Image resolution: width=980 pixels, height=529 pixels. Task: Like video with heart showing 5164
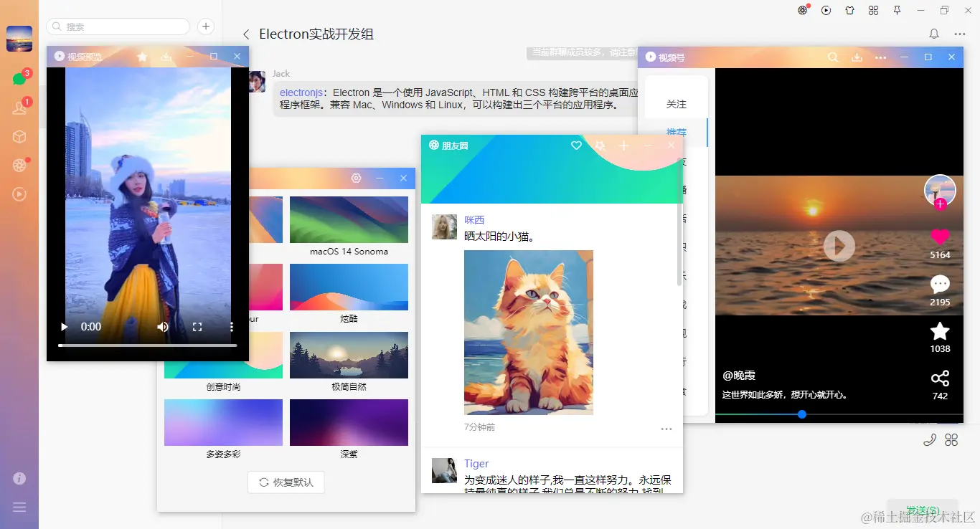pos(940,237)
